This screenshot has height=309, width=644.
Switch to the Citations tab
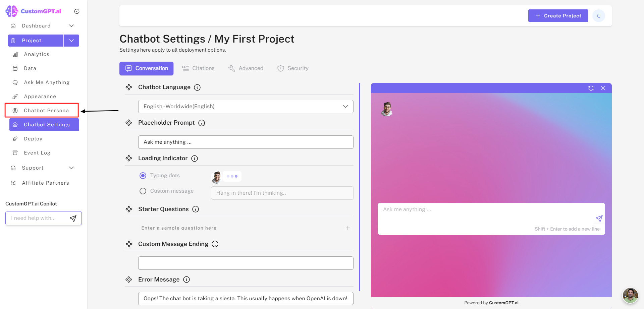(198, 68)
